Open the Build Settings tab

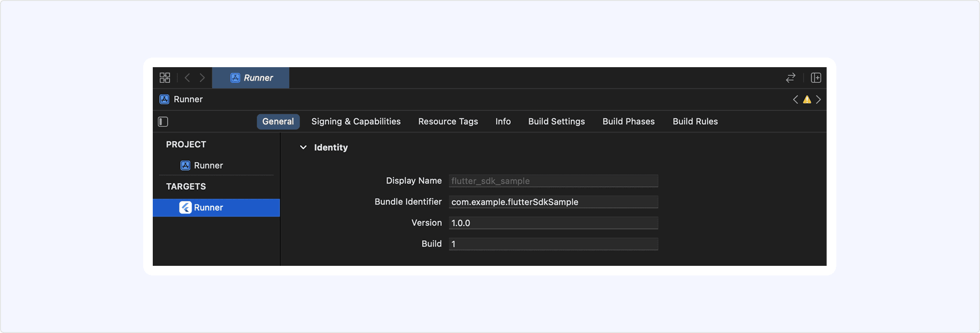(x=556, y=122)
